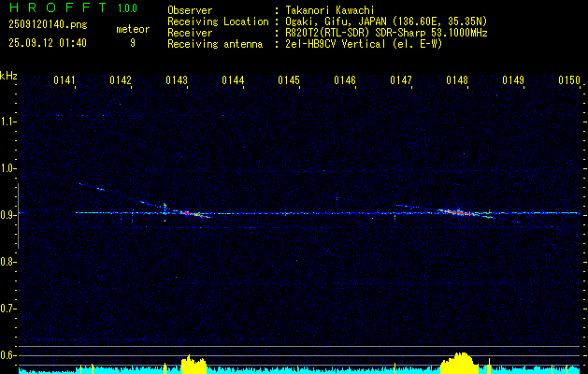Click the 0.6 kHz axis label

click(7, 355)
